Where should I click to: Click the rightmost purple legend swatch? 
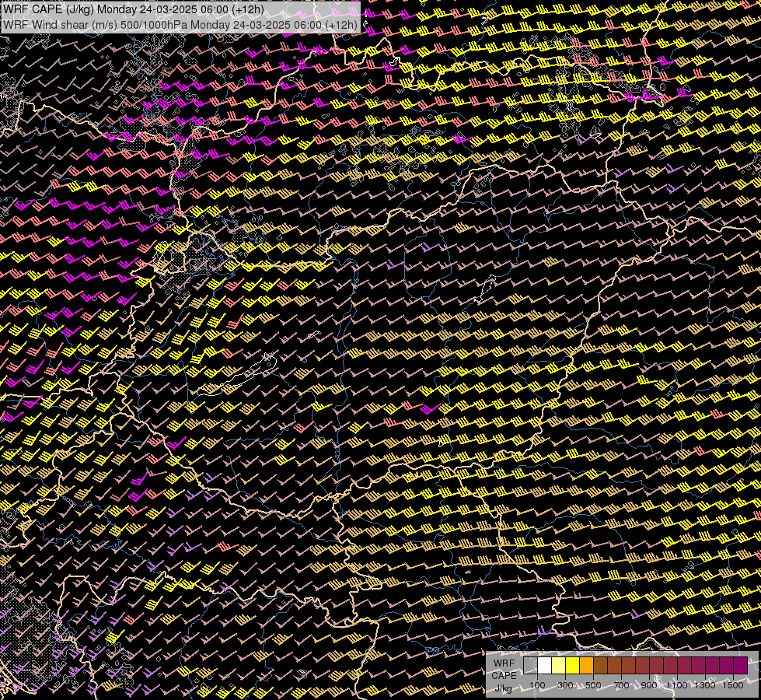tap(741, 666)
